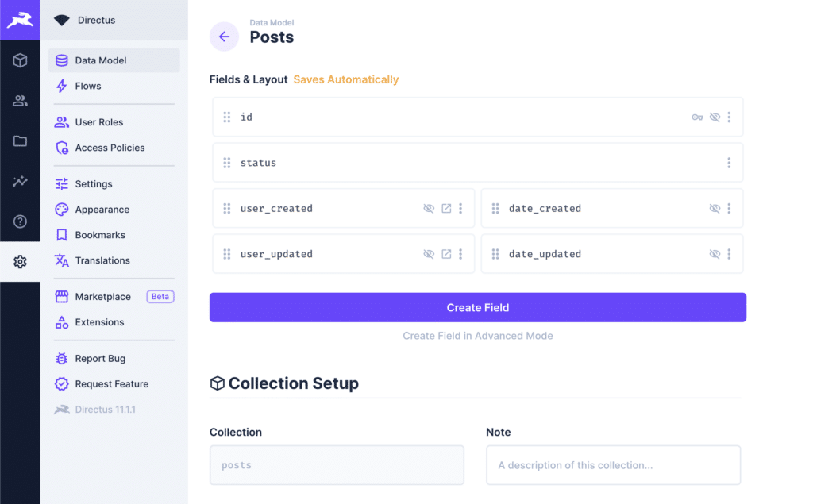Toggle hidden eye icon on date_created field

715,209
